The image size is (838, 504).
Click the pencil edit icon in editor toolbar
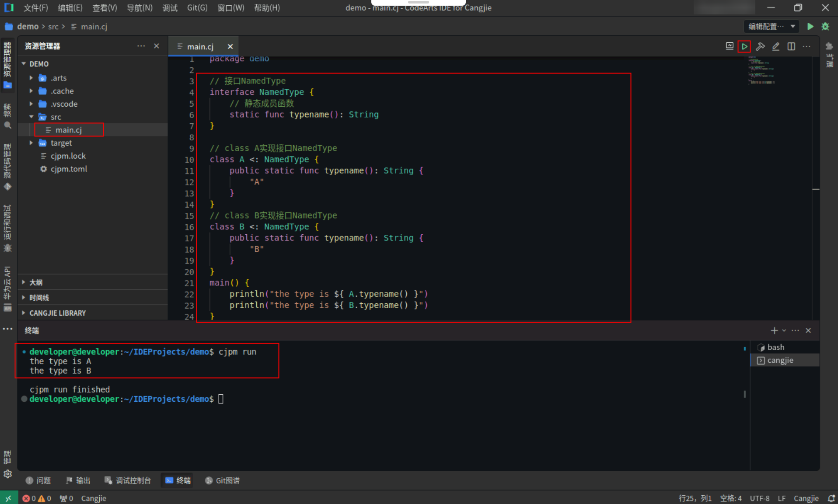[775, 46]
